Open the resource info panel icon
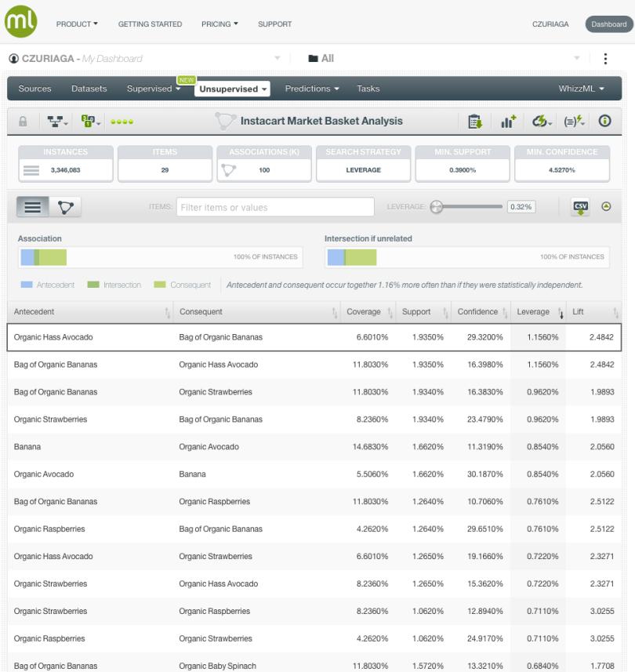Image resolution: width=635 pixels, height=672 pixels. 604,122
